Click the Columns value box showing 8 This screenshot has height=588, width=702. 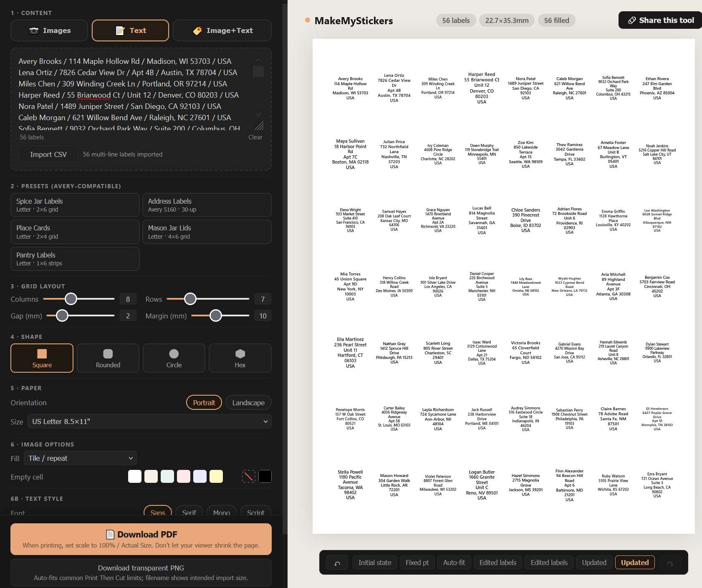click(x=128, y=299)
